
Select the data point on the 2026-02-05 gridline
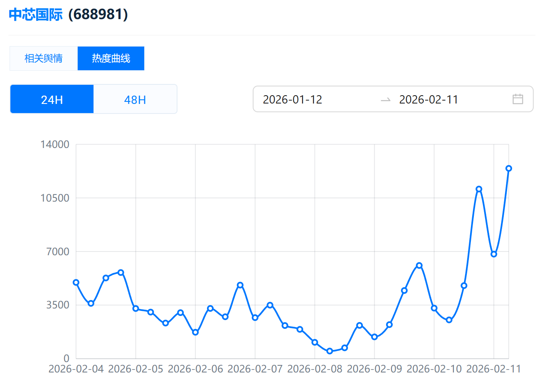click(135, 308)
